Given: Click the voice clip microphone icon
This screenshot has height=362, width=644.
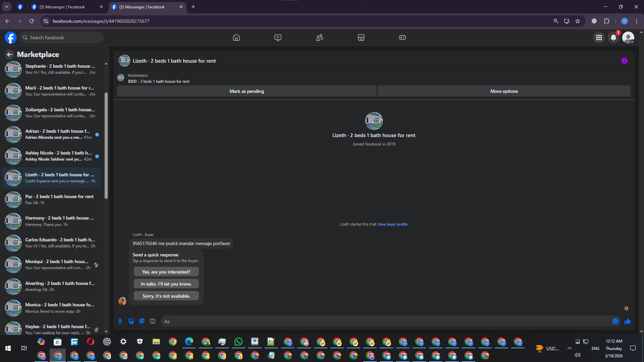Looking at the screenshot, I should 120,321.
